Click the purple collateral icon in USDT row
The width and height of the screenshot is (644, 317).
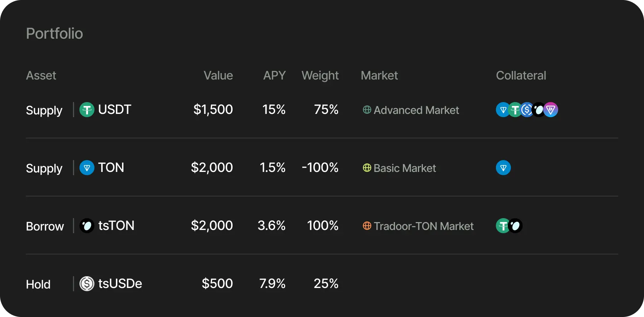pyautogui.click(x=551, y=110)
